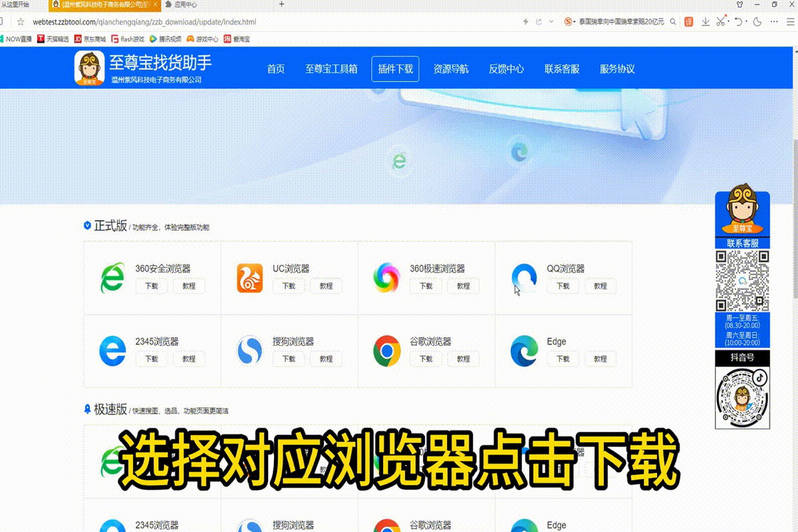Click the 至尊宝 monkey logo in the header
Screen dimensions: 798x532
(89, 68)
